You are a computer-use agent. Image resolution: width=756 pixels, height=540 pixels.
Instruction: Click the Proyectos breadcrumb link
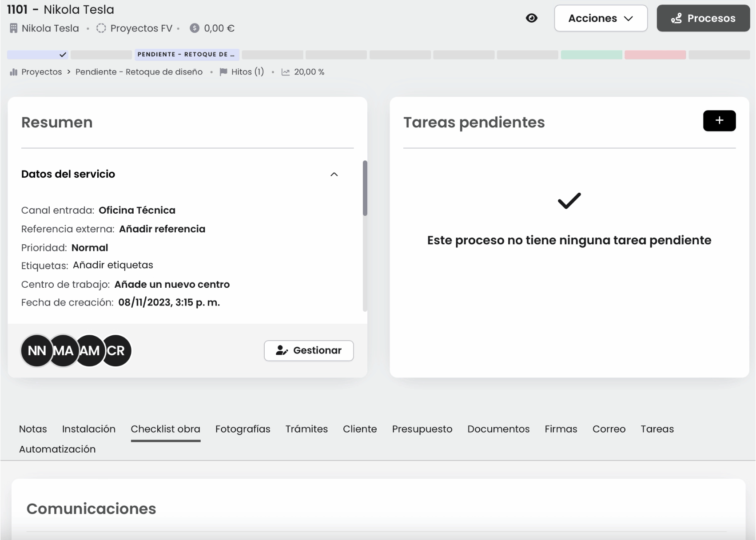pos(42,72)
